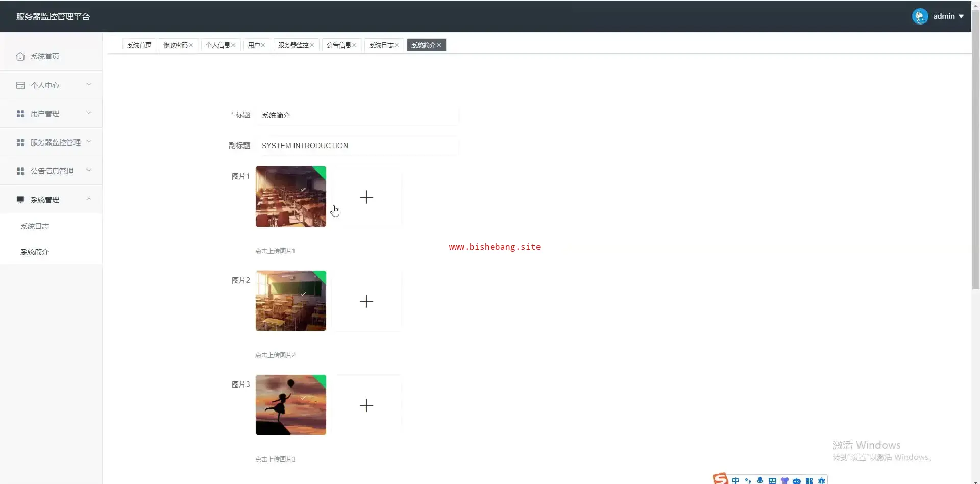Close the 系统日志 tab
This screenshot has width=980, height=484.
tap(397, 45)
